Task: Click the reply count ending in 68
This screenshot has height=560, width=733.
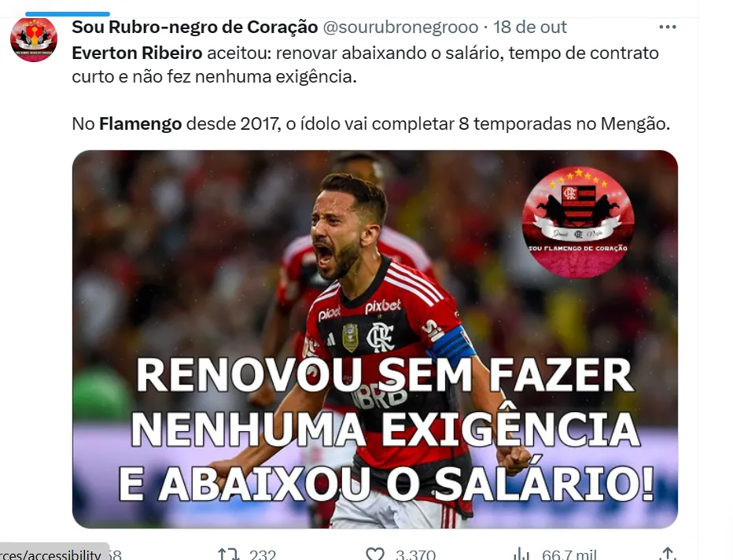Action: click(x=115, y=554)
